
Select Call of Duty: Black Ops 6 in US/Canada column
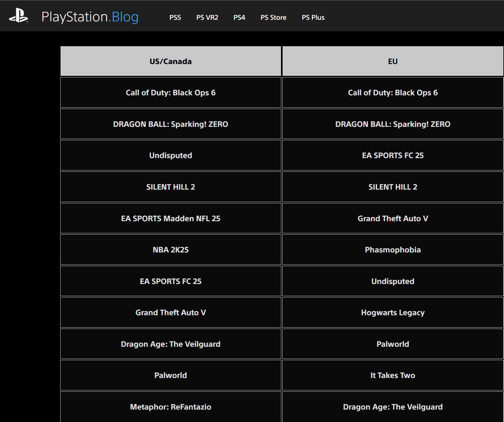[x=171, y=92]
